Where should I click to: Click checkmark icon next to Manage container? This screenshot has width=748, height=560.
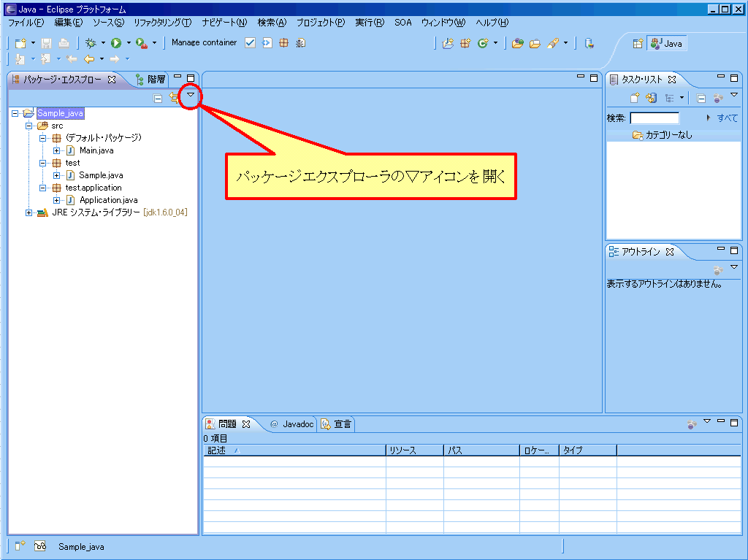click(x=250, y=43)
